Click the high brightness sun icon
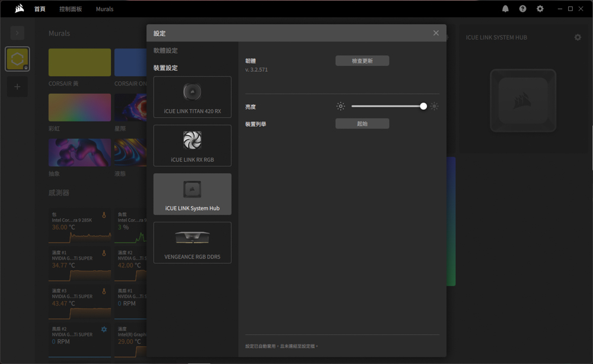 [434, 106]
